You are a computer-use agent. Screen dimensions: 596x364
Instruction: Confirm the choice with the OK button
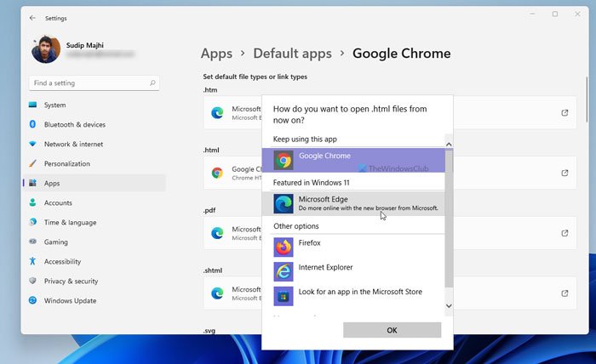pyautogui.click(x=392, y=330)
